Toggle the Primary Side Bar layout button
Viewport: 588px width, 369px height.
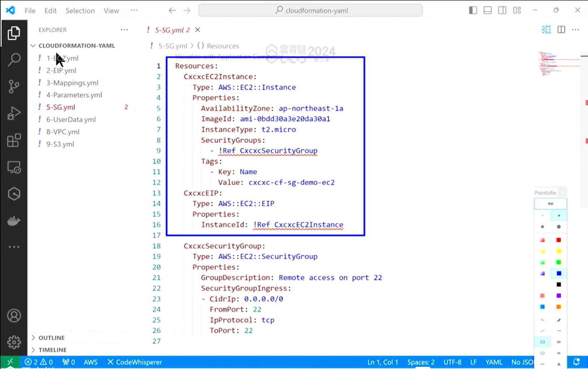473,10
